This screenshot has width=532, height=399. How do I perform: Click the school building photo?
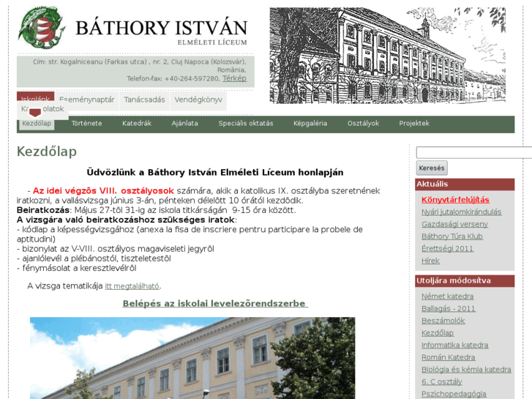tap(192, 358)
